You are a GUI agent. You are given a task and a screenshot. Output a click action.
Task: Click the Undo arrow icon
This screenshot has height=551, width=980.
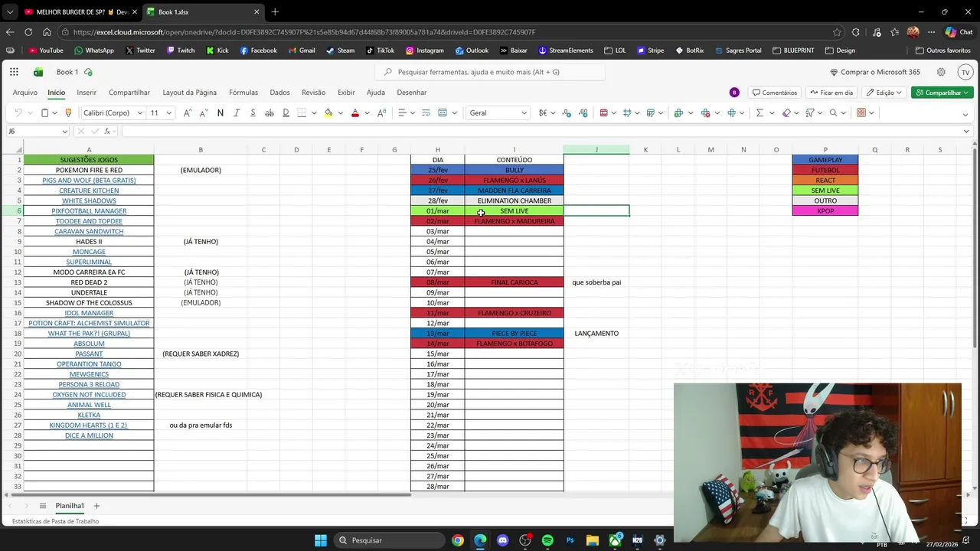[x=18, y=112]
